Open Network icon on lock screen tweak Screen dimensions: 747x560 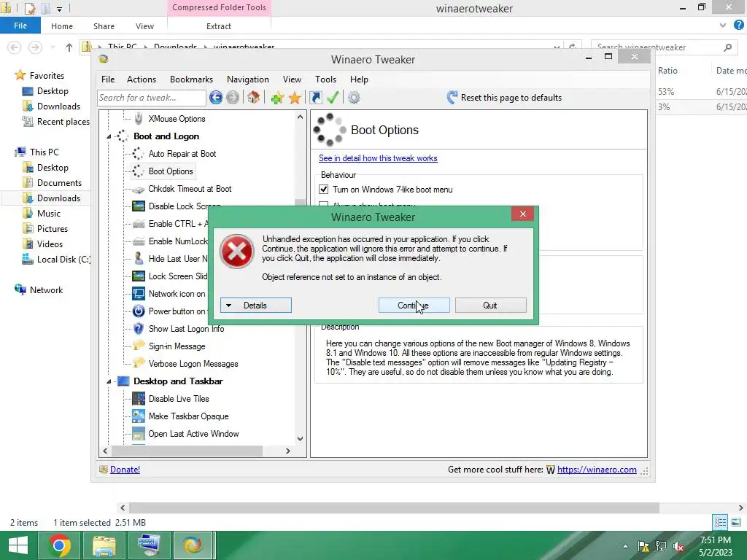pos(177,294)
